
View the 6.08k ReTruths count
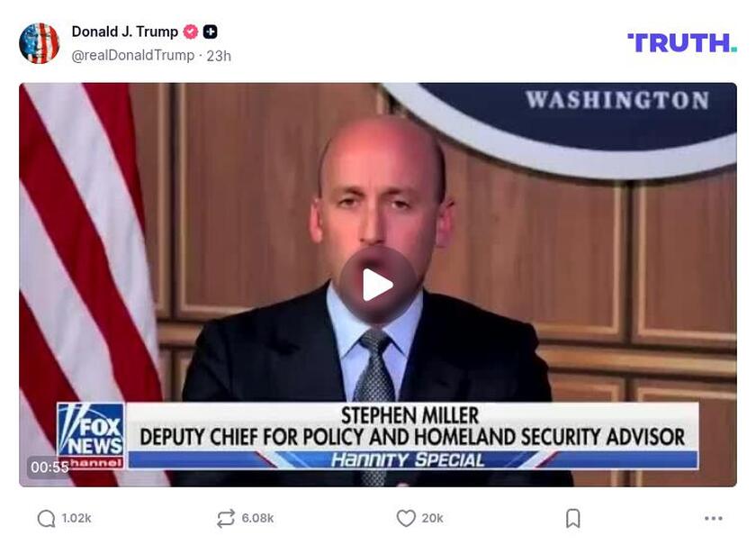pos(257,518)
